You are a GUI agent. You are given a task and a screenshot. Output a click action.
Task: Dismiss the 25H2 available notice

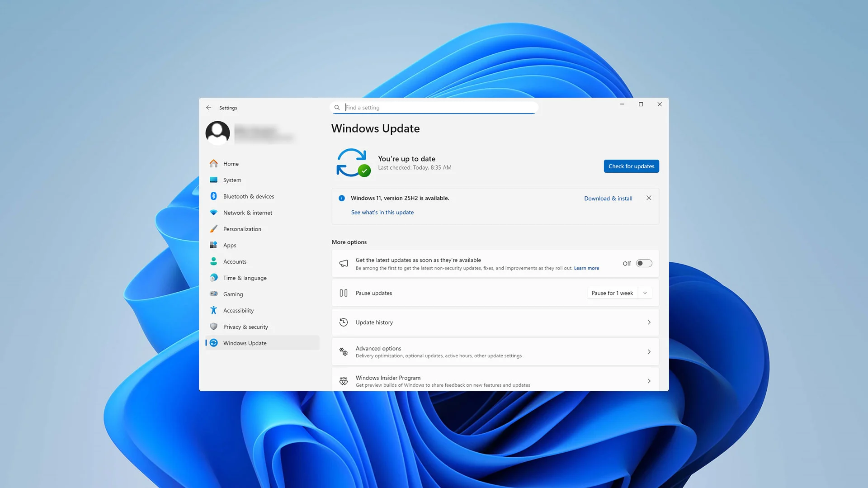point(649,198)
